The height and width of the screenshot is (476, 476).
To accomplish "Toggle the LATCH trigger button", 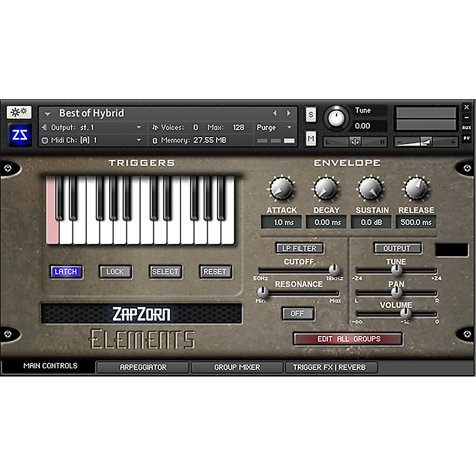I will (66, 272).
